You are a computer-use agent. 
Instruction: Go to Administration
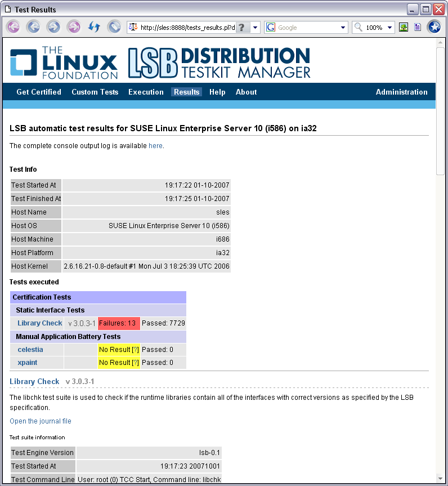click(x=401, y=92)
